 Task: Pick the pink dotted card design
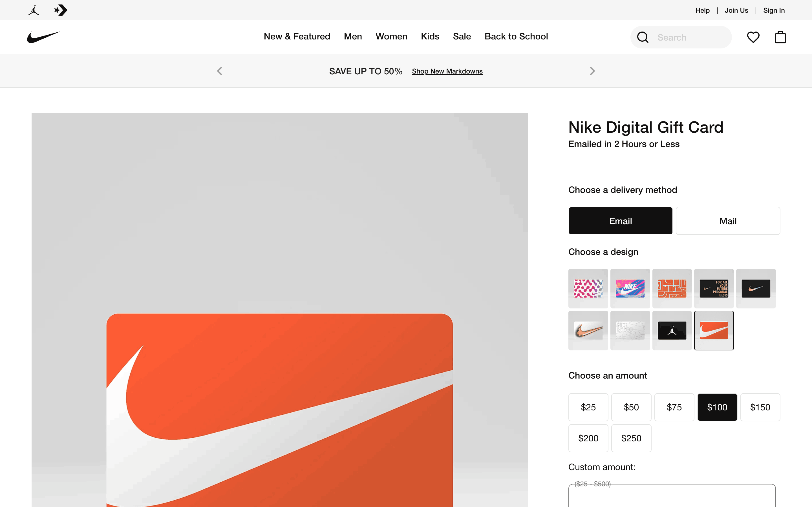tap(588, 288)
